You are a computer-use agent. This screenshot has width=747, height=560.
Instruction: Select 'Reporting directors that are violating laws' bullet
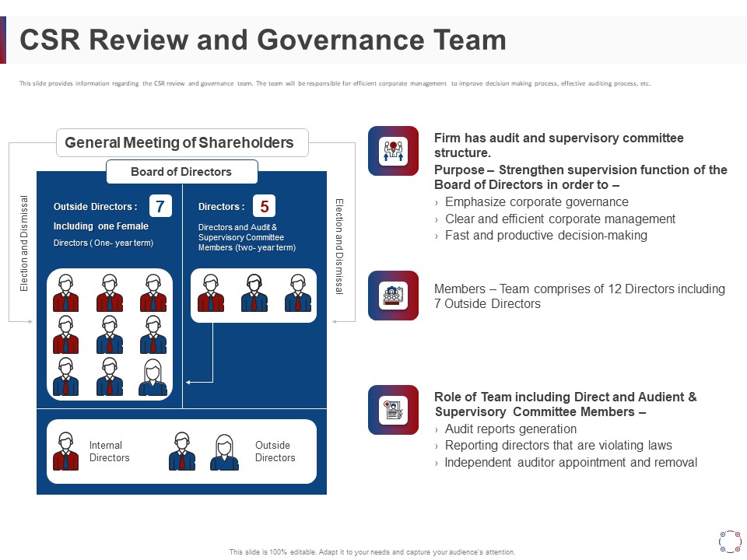click(559, 445)
